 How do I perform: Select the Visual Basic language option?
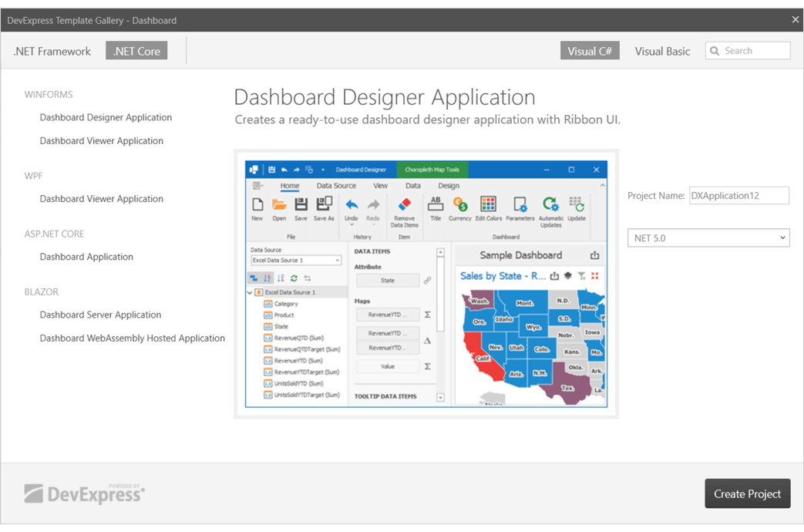click(662, 52)
